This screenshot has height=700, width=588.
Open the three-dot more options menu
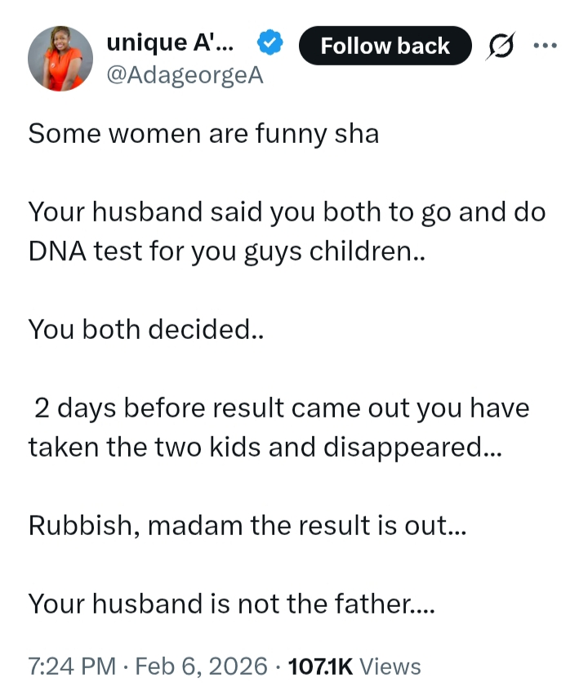click(x=545, y=44)
